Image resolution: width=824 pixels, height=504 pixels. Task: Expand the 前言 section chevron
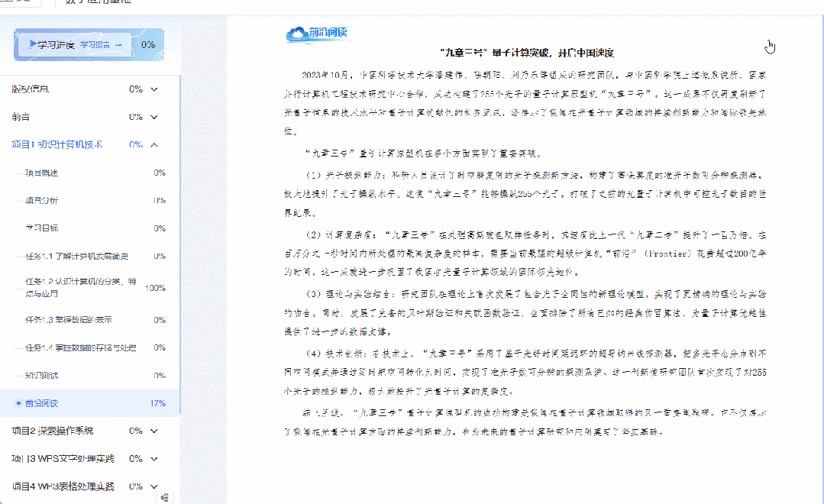154,117
